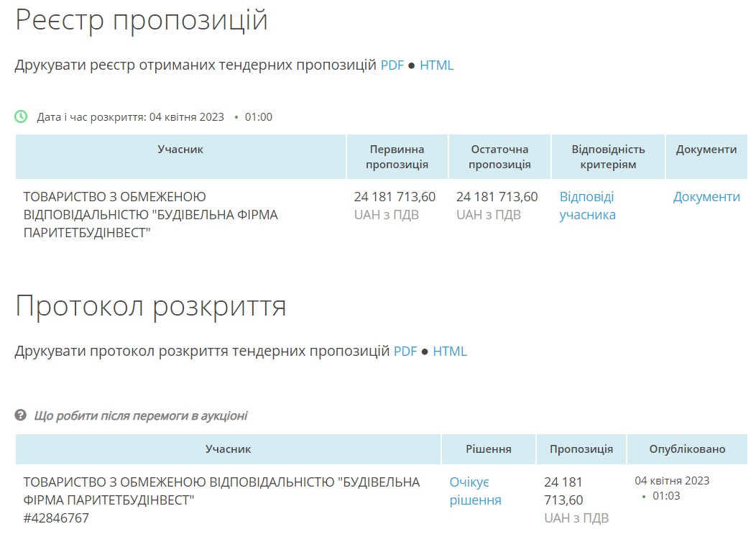Click the 'Очікує рішення' status link

point(475,491)
